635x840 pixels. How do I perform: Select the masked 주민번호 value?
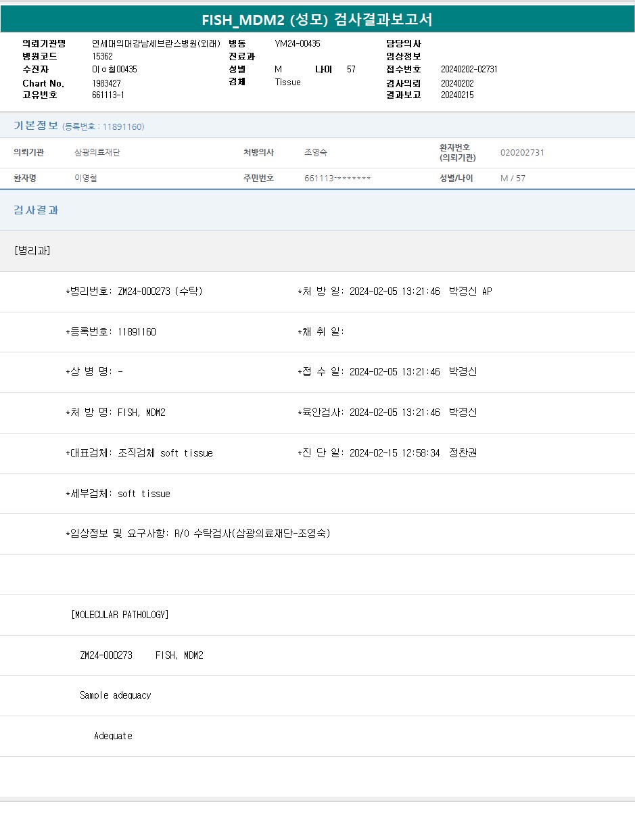tap(337, 179)
